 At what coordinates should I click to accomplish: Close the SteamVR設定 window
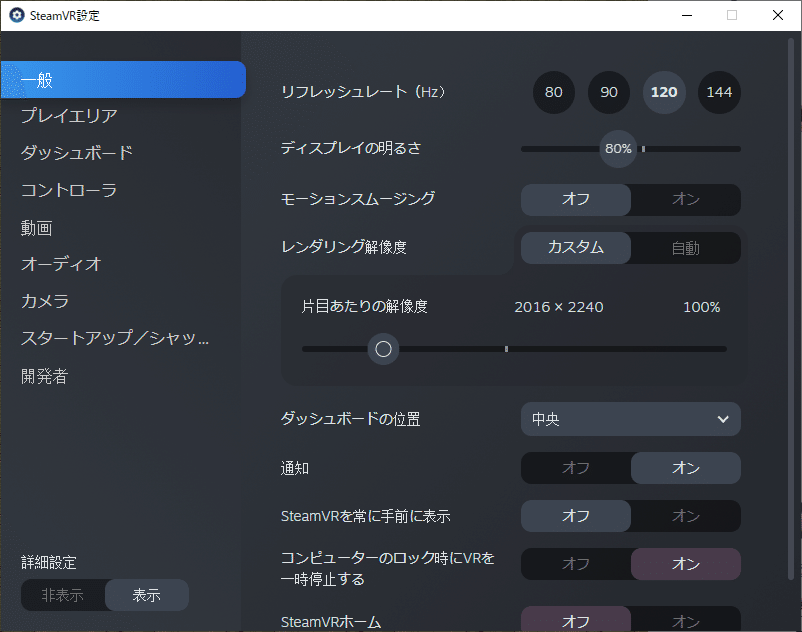coord(778,15)
